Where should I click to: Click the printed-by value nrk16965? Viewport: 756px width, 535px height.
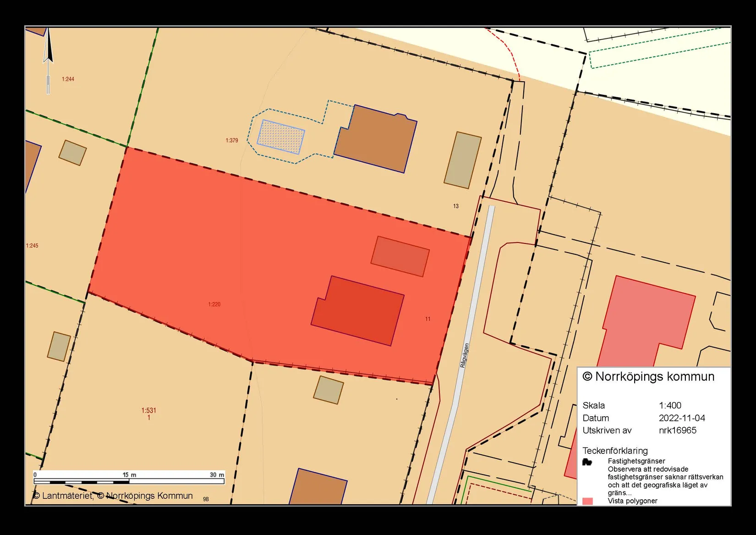pyautogui.click(x=678, y=430)
